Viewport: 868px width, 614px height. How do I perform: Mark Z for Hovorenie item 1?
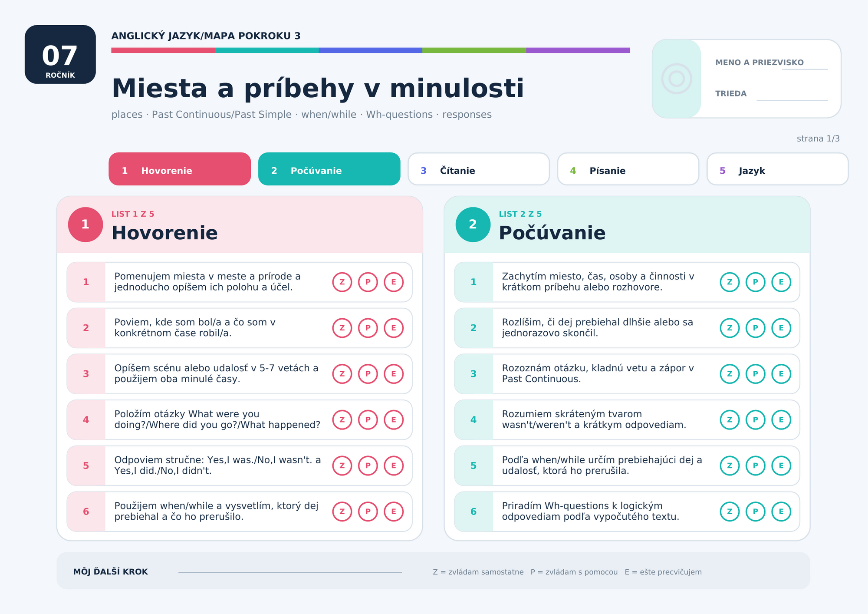(342, 282)
